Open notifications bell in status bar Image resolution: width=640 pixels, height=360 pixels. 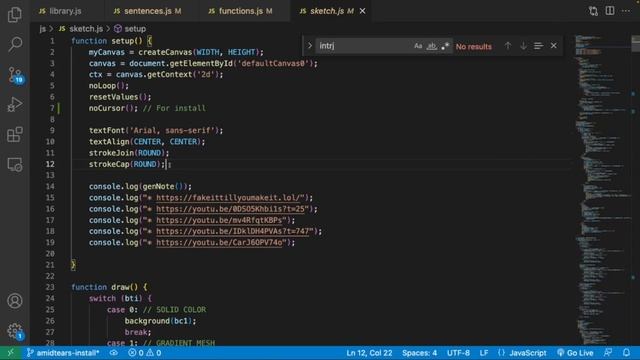627,353
